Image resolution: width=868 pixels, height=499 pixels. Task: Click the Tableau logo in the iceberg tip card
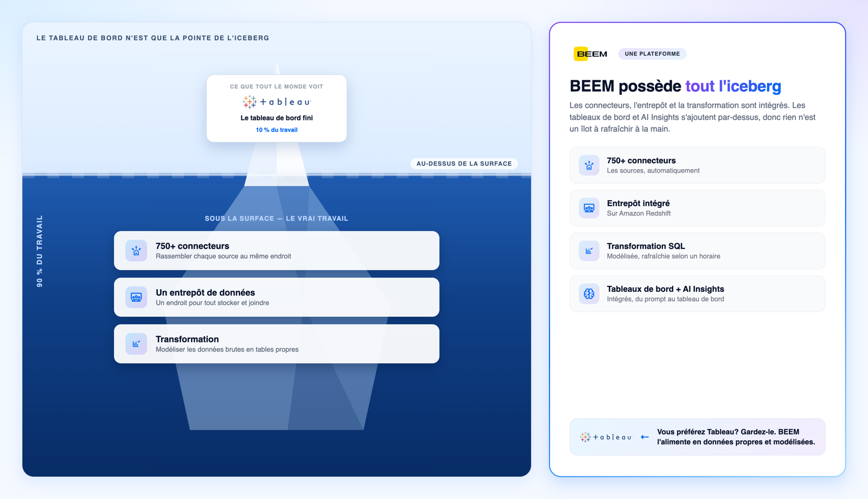[x=277, y=101]
